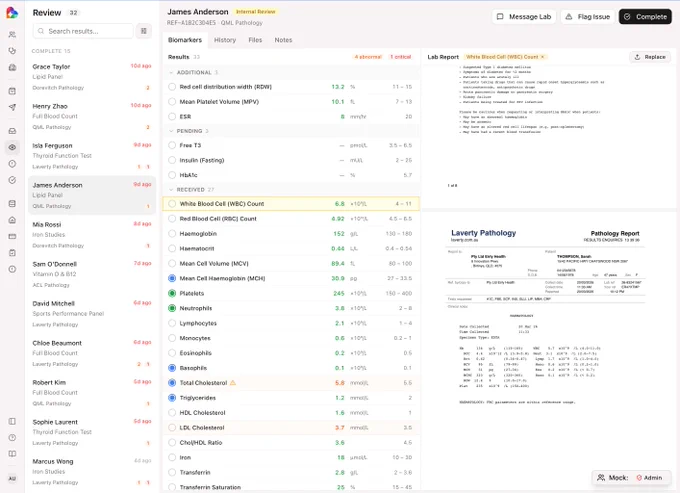Viewport: 680px width, 493px height.
Task: Click the paper plane send icon
Action: [12, 108]
